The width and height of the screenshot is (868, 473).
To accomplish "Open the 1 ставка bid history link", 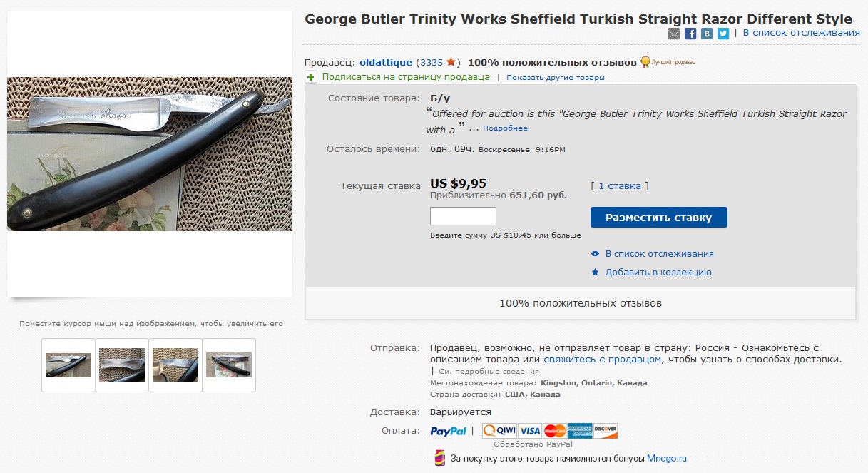I will click(619, 186).
